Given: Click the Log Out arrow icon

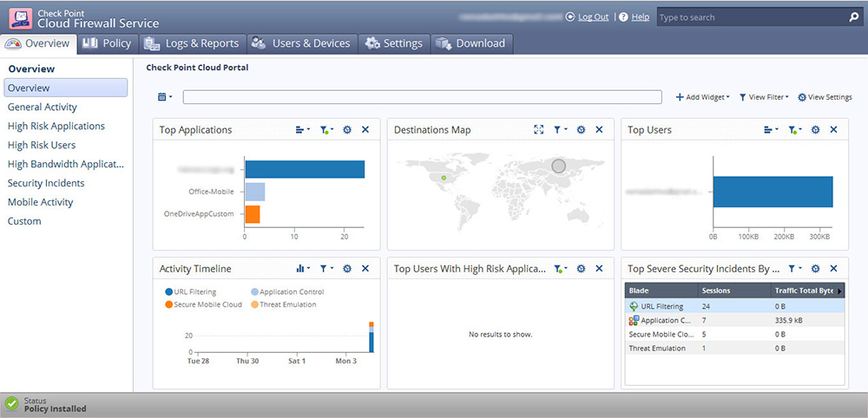Looking at the screenshot, I should [x=570, y=17].
